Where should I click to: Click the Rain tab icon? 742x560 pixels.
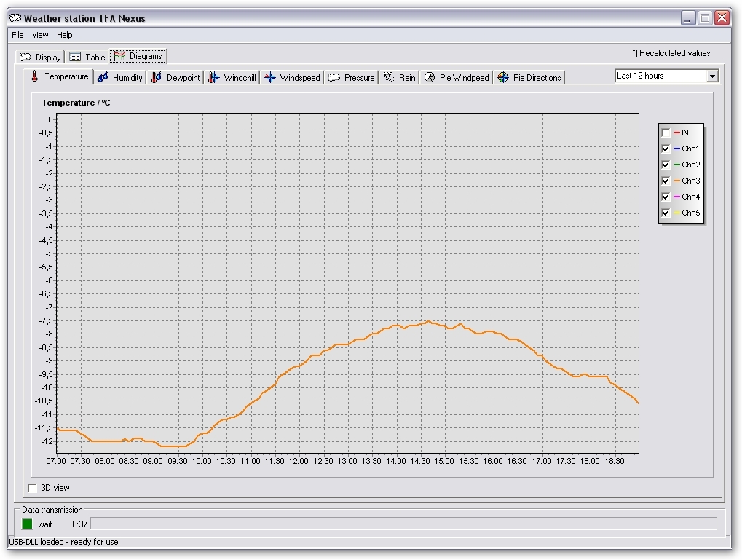pos(389,77)
